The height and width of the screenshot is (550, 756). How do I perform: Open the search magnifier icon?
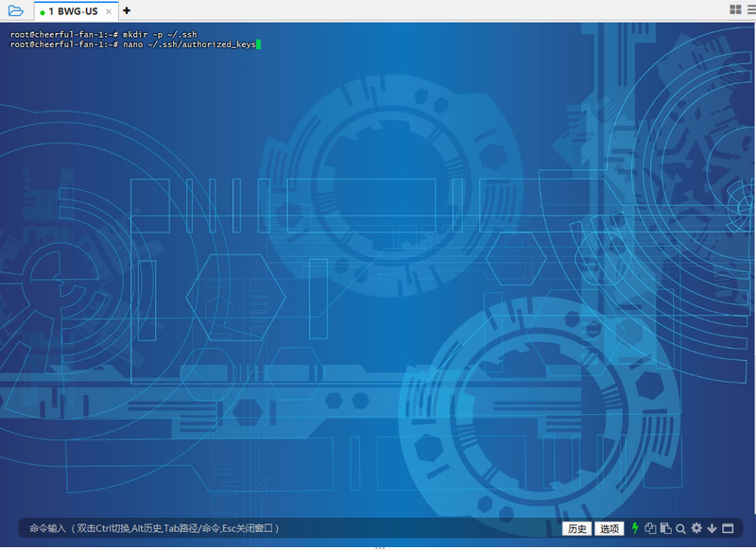pyautogui.click(x=679, y=528)
